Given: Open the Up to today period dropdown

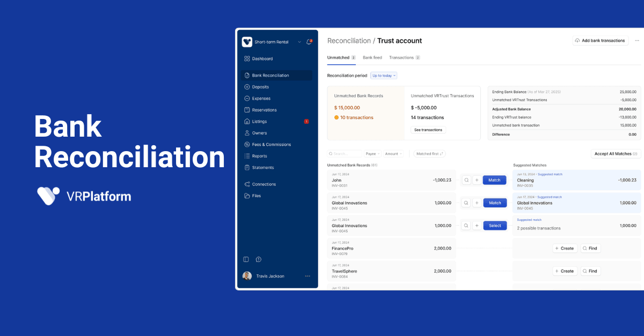Looking at the screenshot, I should 384,76.
